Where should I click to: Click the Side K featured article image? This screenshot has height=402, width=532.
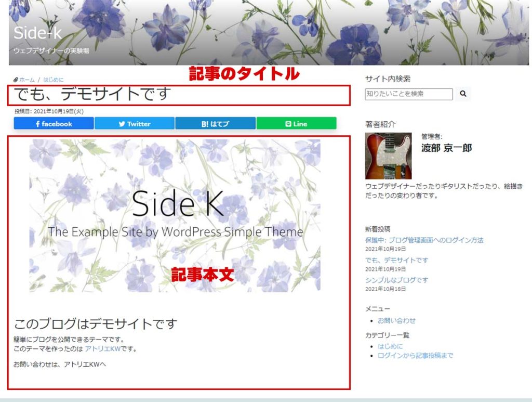pyautogui.click(x=175, y=215)
